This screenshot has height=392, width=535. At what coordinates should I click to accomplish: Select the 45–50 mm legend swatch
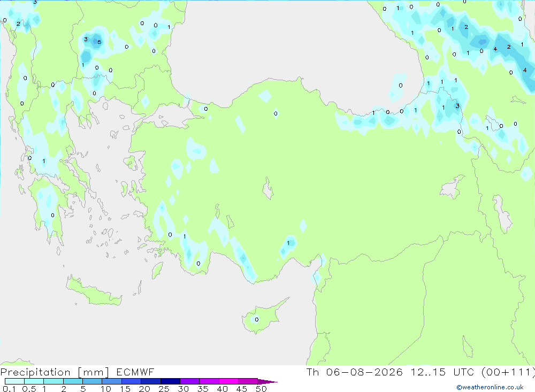point(248,381)
